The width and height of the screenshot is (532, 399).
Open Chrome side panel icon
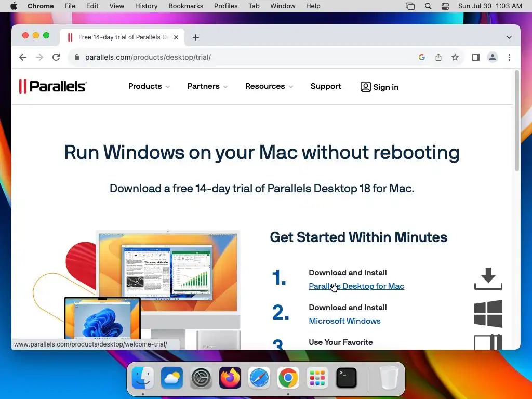476,57
